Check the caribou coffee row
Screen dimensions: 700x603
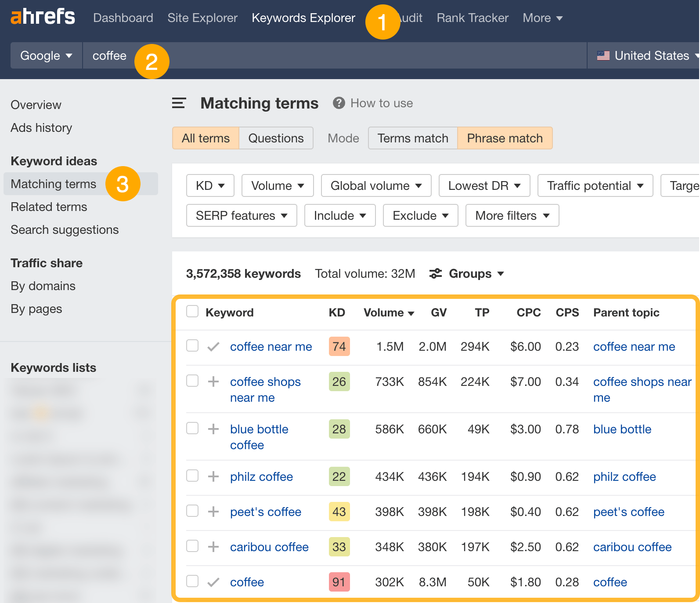pos(192,546)
